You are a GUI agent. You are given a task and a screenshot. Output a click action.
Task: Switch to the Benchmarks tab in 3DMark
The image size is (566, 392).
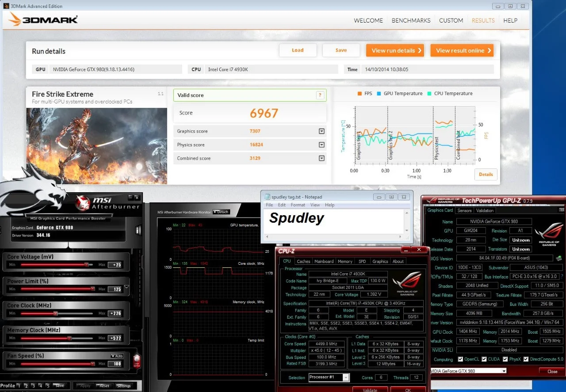tap(411, 20)
